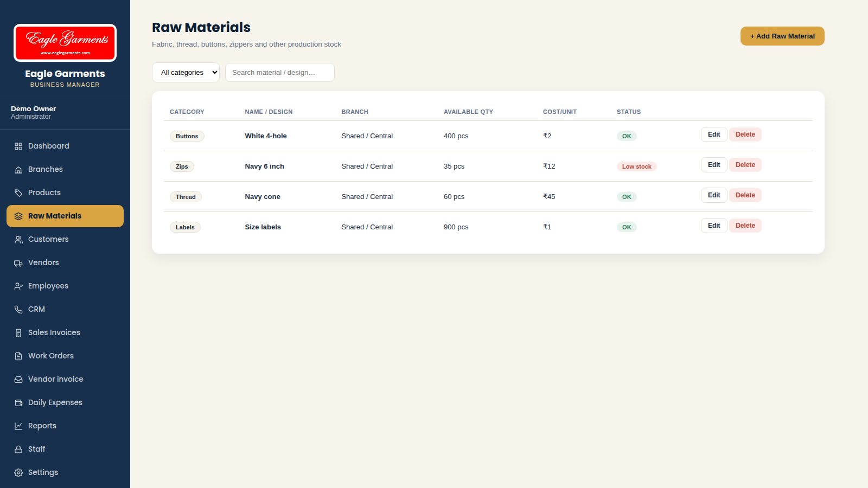The image size is (868, 488).
Task: Open the Reports sidebar menu item
Action: tap(65, 426)
